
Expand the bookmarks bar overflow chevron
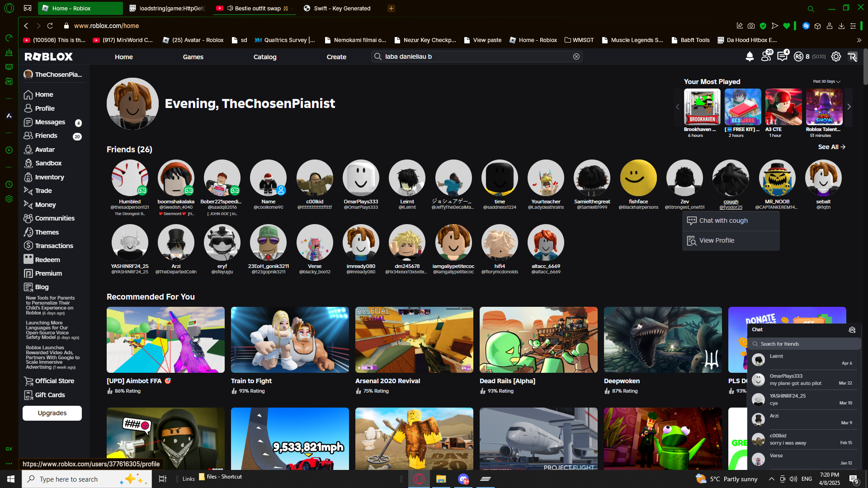tap(859, 40)
